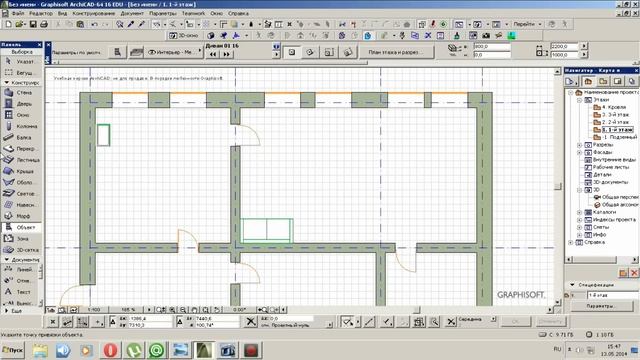Collapse the Конструирование toolbox section
The width and height of the screenshot is (640, 360).
(x=7, y=82)
